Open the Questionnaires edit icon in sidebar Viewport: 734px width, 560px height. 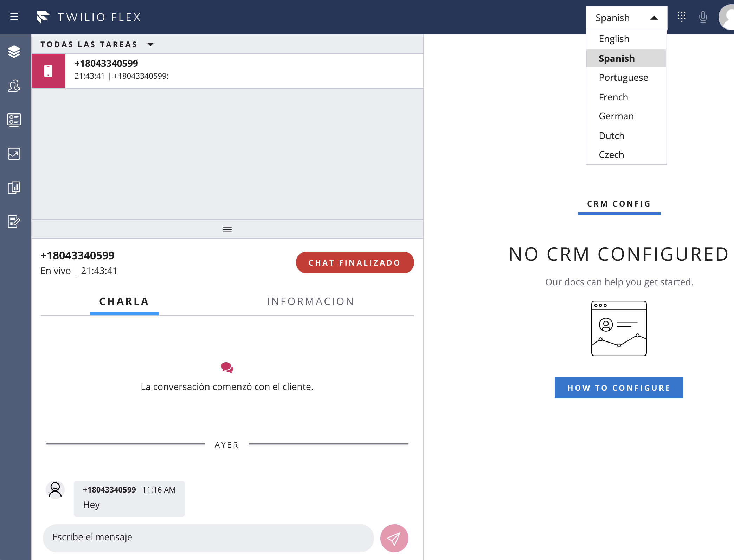pyautogui.click(x=14, y=222)
